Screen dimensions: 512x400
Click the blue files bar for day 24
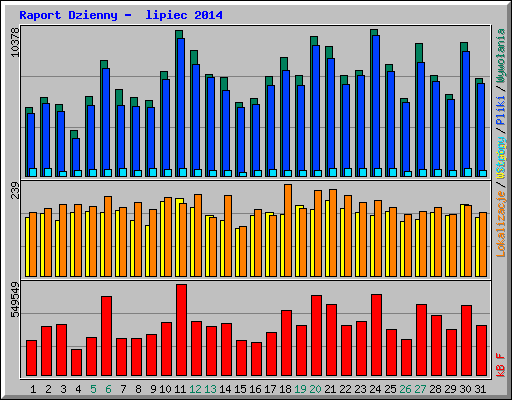(x=376, y=106)
